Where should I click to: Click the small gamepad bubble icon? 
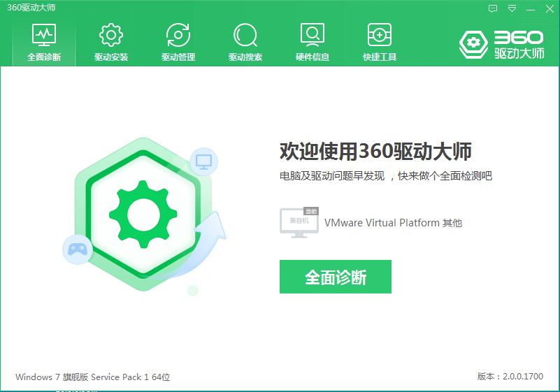(78, 249)
